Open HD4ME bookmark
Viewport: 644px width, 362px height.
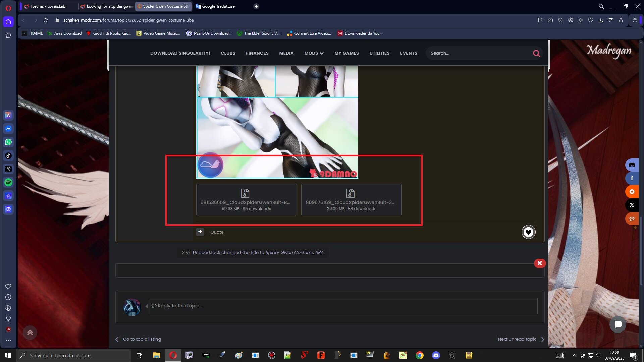[x=32, y=33]
